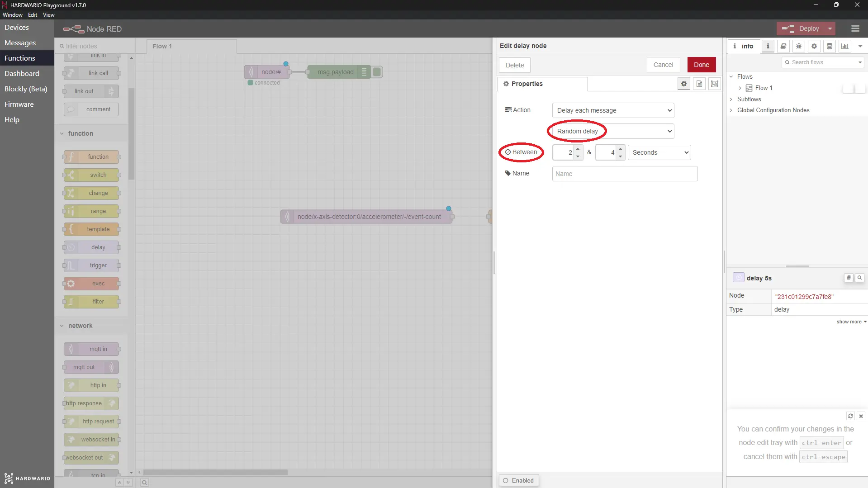Go to the Devices section
The image size is (868, 488).
tap(27, 28)
